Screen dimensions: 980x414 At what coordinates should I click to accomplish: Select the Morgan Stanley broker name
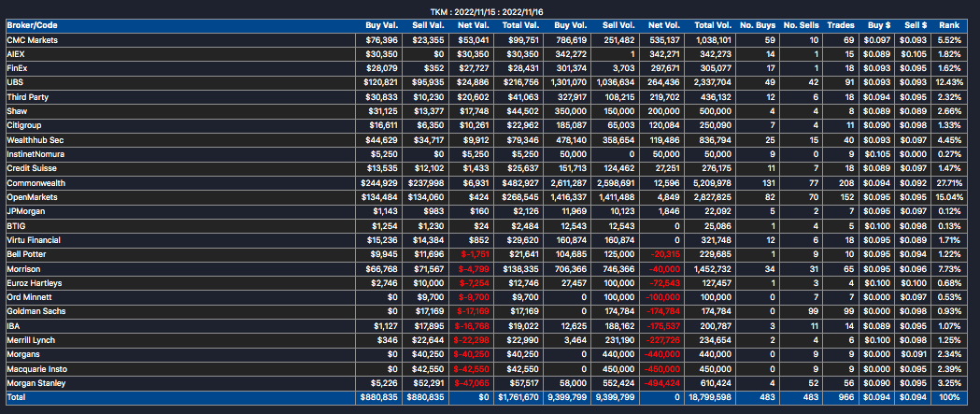[36, 383]
